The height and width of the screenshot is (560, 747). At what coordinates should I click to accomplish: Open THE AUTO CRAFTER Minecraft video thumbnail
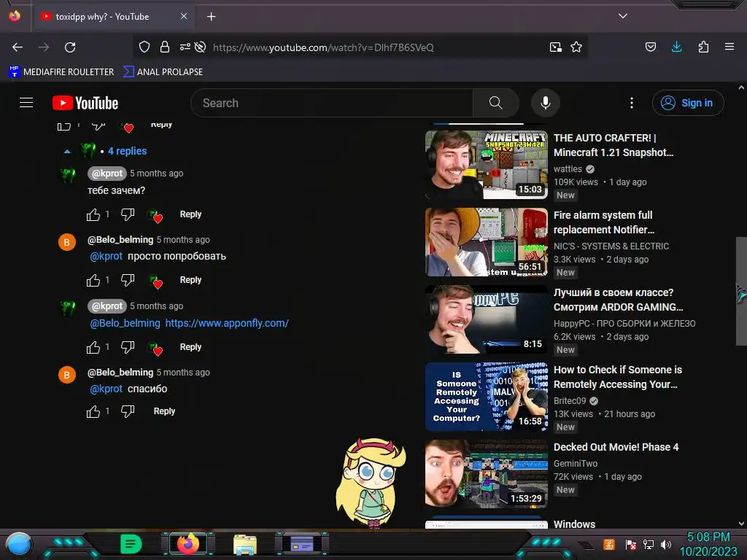(487, 165)
